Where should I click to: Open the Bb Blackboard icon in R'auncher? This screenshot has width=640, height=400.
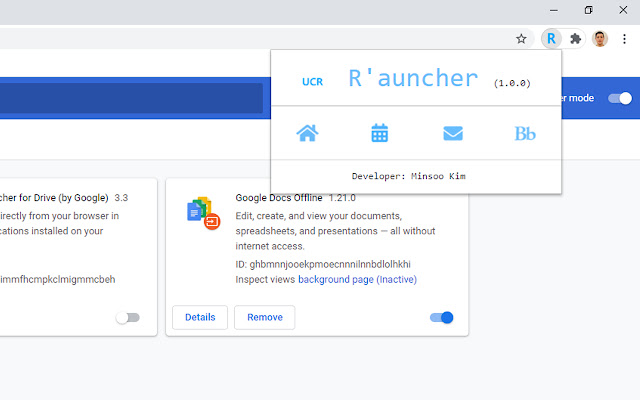525,133
